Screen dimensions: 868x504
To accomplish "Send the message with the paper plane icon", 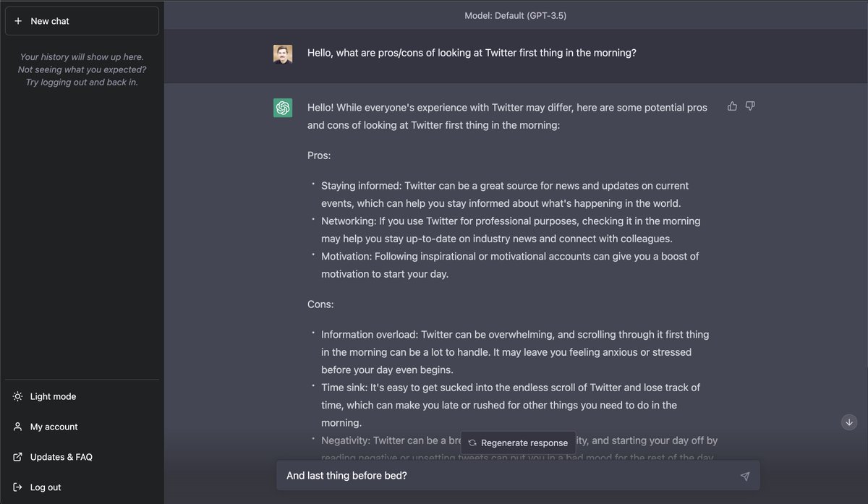I will pyautogui.click(x=744, y=476).
